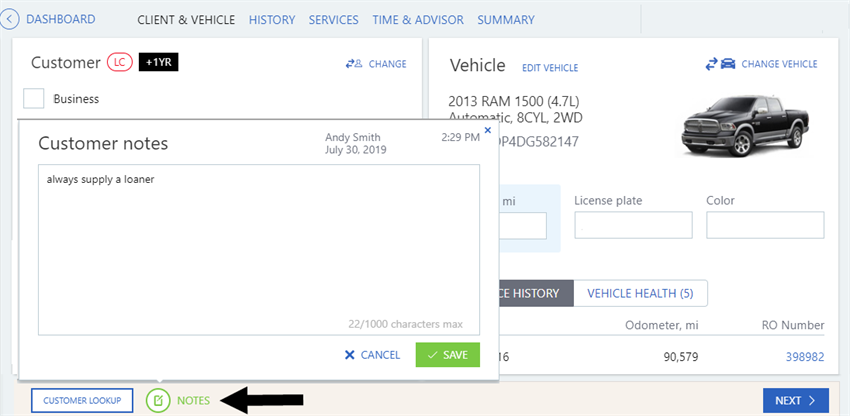Click the Customer Lookup button

click(82, 401)
